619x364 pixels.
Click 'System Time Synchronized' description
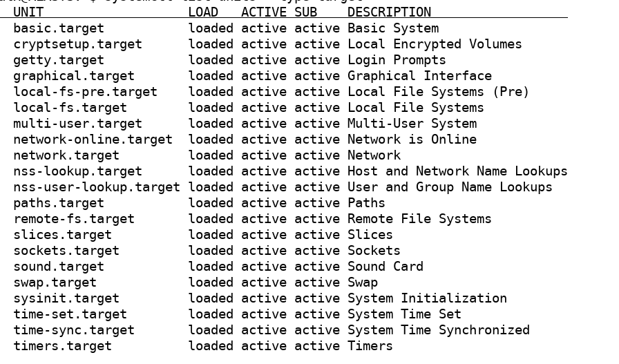coord(439,330)
